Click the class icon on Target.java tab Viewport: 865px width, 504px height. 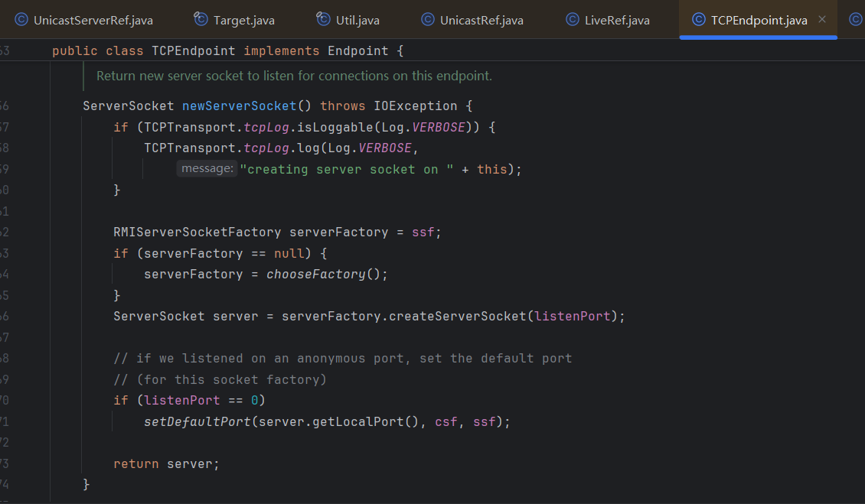tap(201, 20)
